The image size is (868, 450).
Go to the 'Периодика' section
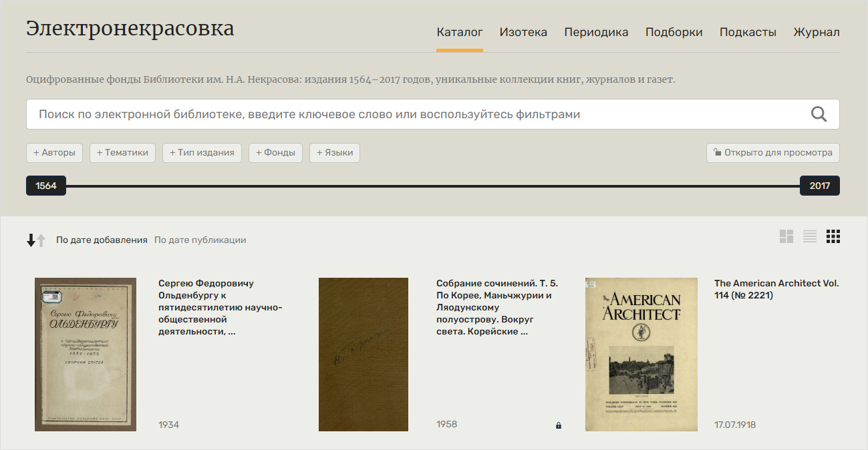tap(596, 32)
